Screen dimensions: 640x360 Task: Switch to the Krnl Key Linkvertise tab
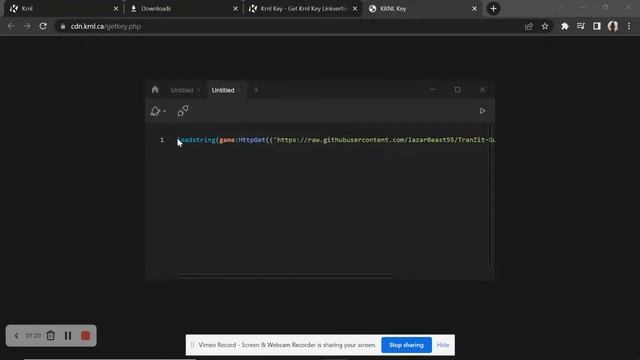coord(302,9)
